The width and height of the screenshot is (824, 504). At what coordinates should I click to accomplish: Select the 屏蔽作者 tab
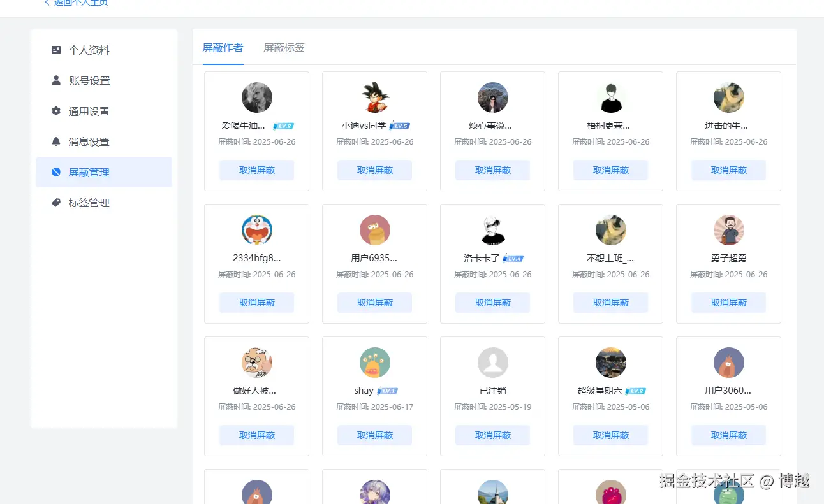223,48
